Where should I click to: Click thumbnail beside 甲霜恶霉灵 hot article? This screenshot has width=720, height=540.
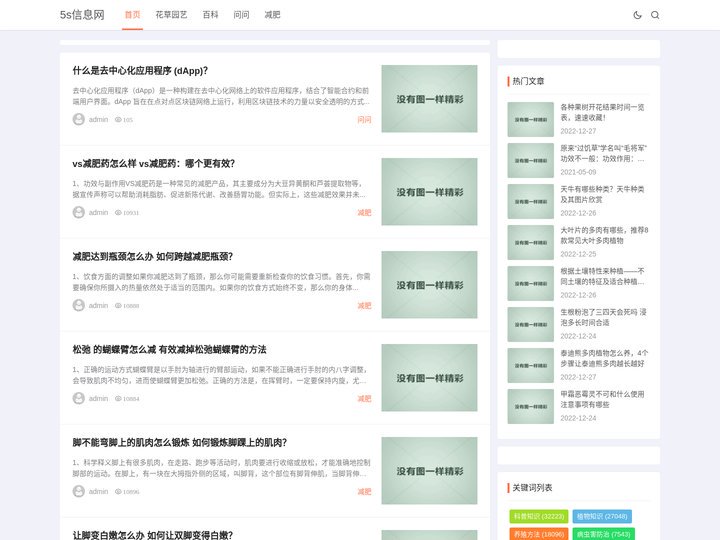pos(530,406)
